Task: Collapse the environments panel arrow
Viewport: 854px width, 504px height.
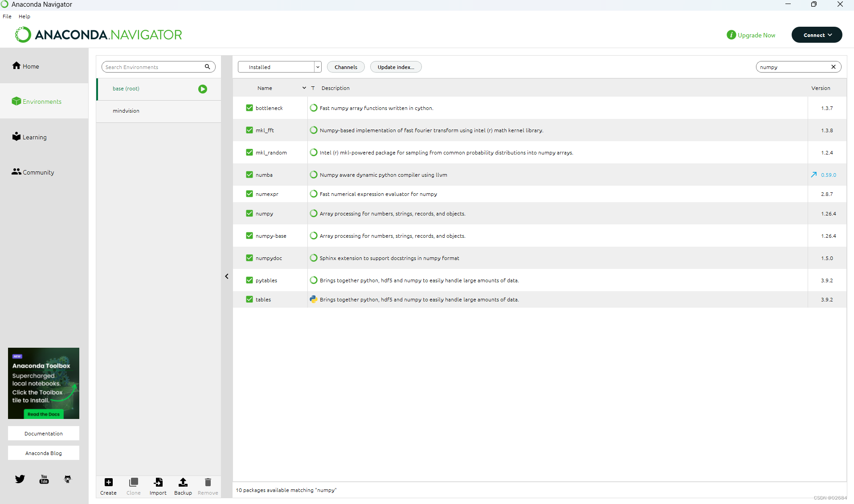Action: [227, 276]
